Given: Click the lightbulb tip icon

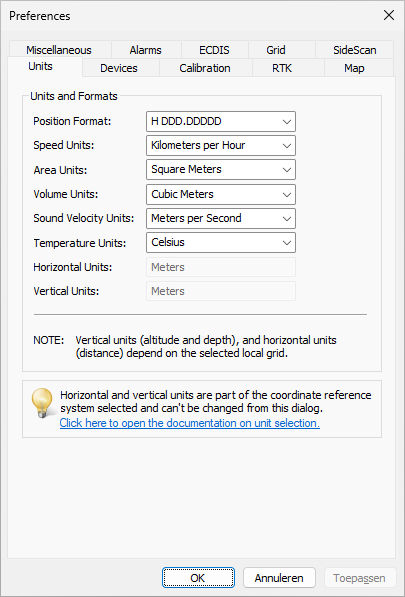Looking at the screenshot, I should coord(42,403).
